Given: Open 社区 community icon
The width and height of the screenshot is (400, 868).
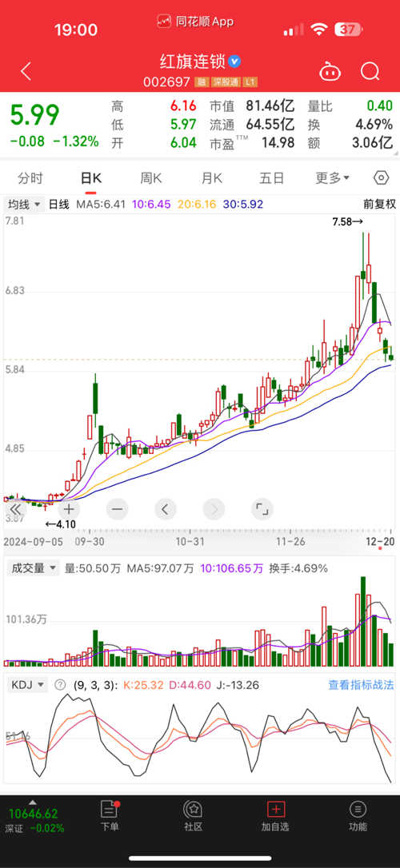Looking at the screenshot, I should 193,817.
